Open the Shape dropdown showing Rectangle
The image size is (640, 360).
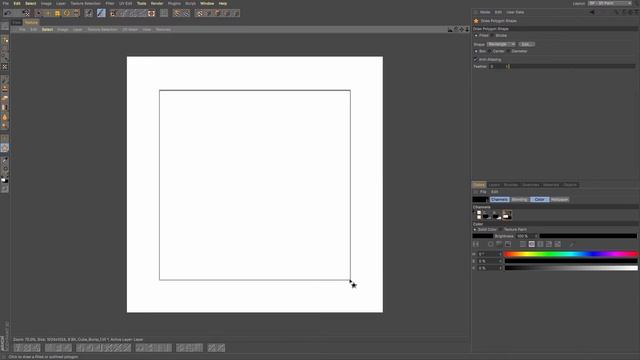501,44
